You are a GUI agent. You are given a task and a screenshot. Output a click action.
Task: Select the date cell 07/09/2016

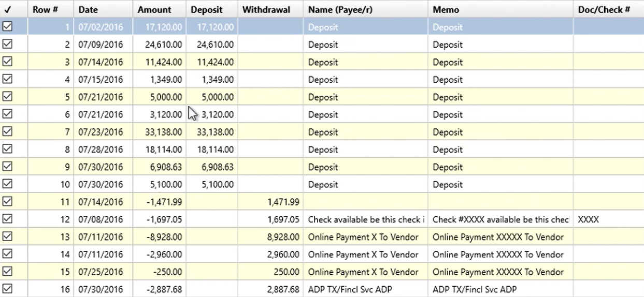point(103,44)
